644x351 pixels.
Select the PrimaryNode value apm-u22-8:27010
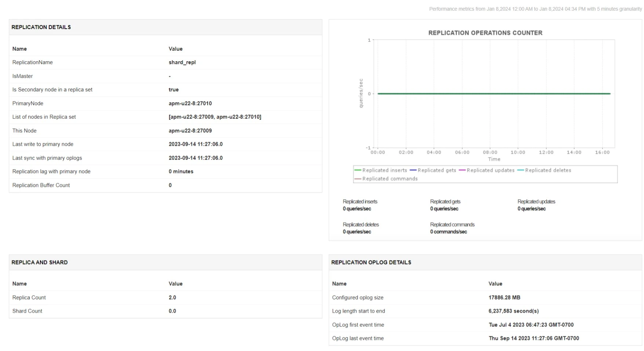click(x=190, y=103)
